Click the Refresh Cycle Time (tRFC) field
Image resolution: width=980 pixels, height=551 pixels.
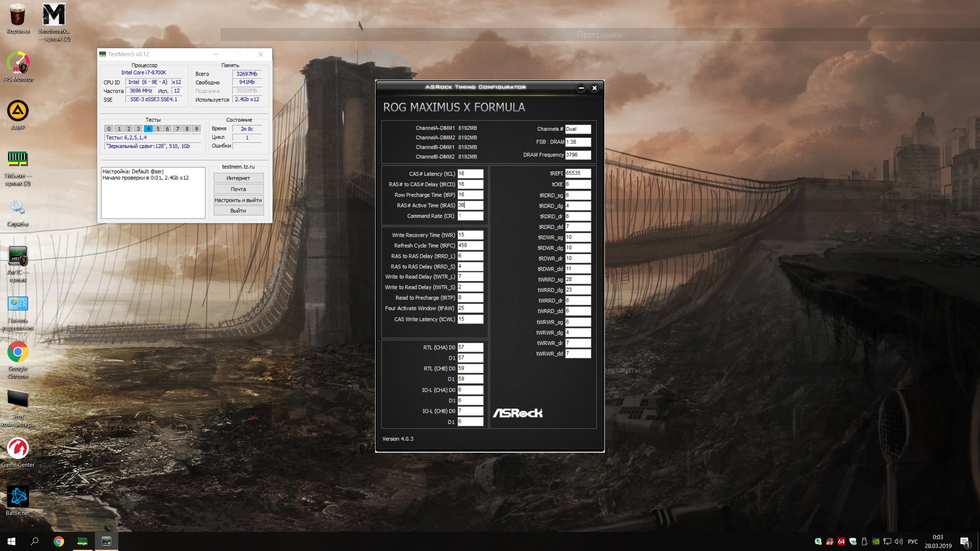pyautogui.click(x=470, y=245)
